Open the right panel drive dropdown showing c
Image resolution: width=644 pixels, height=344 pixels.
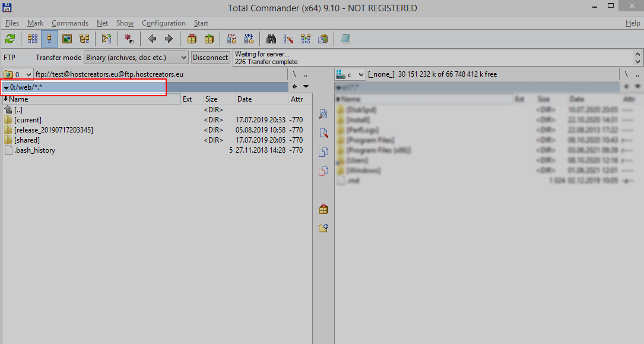[350, 74]
